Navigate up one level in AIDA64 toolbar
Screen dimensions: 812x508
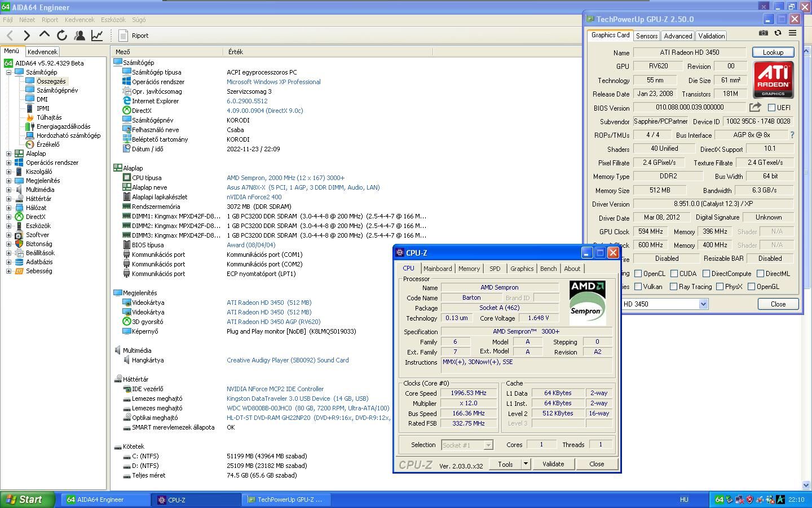point(44,35)
